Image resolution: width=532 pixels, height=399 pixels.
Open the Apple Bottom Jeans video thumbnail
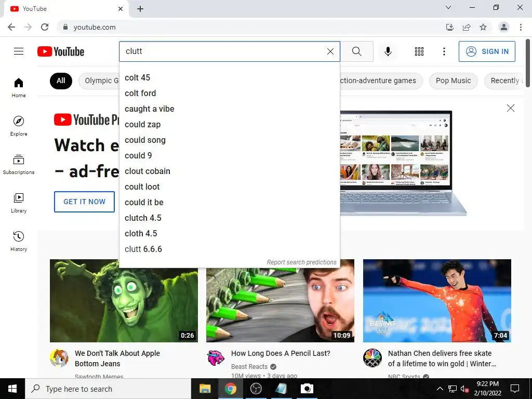pyautogui.click(x=124, y=301)
